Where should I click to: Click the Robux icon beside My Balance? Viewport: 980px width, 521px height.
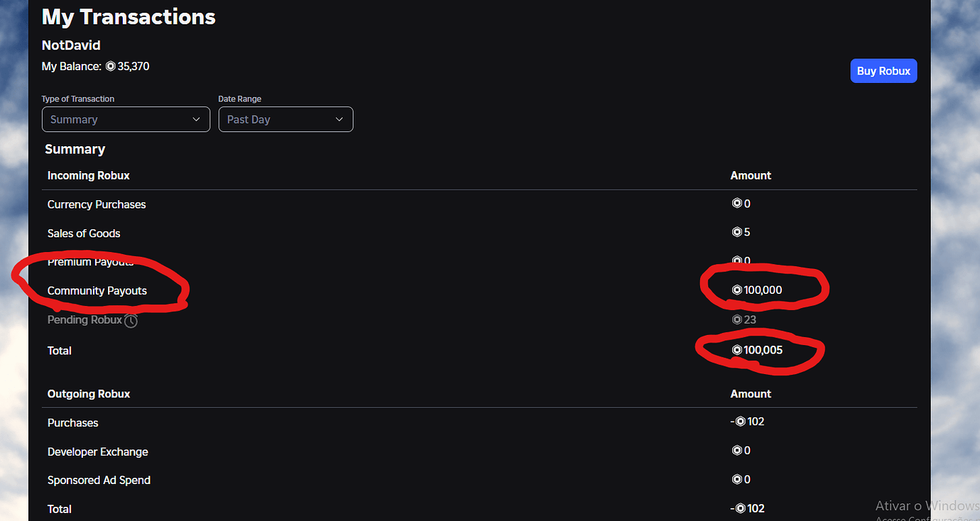pos(110,67)
